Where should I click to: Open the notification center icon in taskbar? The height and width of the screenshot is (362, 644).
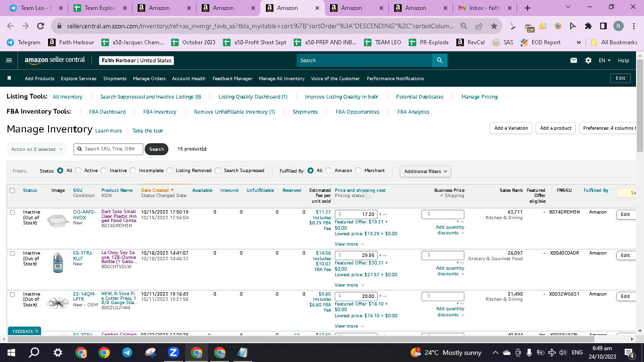coord(628,353)
